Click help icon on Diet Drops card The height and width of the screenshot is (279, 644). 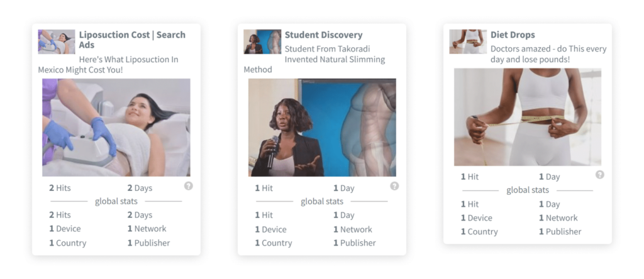pos(600,175)
